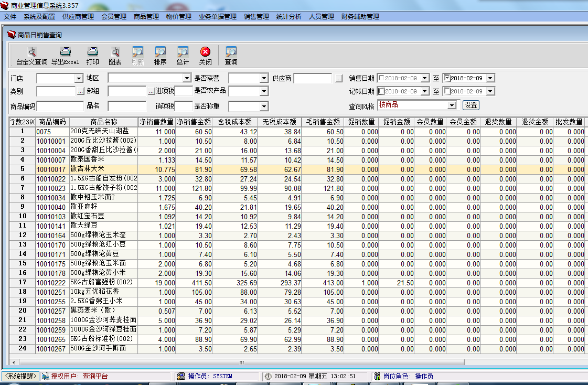
Task: Click the 岗位角色 status bar icon
Action: pyautogui.click(x=377, y=376)
